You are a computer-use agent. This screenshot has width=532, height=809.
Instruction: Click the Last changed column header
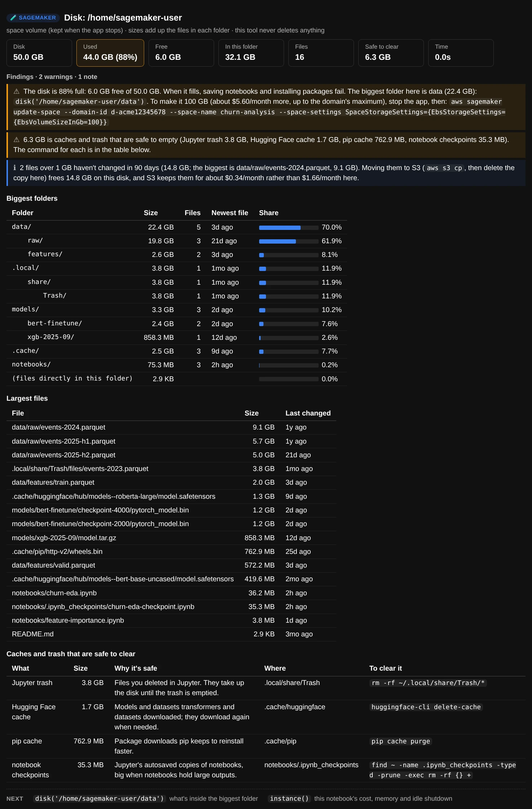point(308,413)
